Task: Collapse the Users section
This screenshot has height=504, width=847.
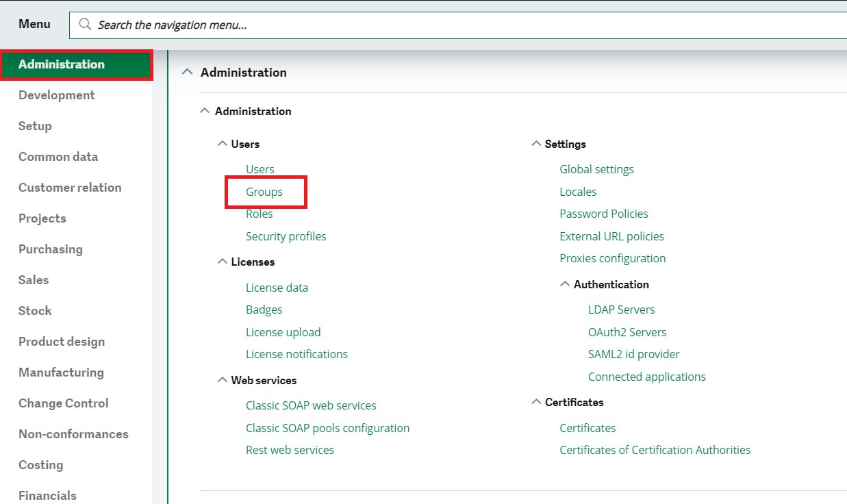Action: pos(222,143)
